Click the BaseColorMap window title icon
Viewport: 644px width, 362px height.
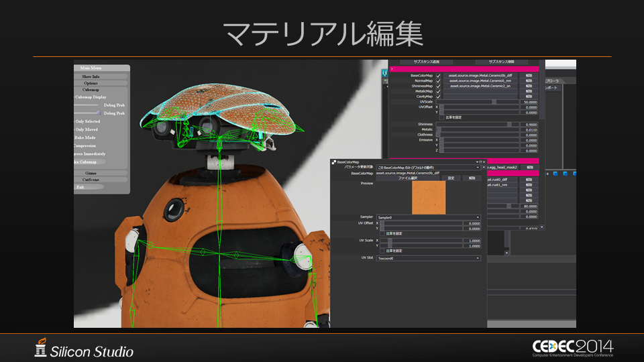click(334, 162)
